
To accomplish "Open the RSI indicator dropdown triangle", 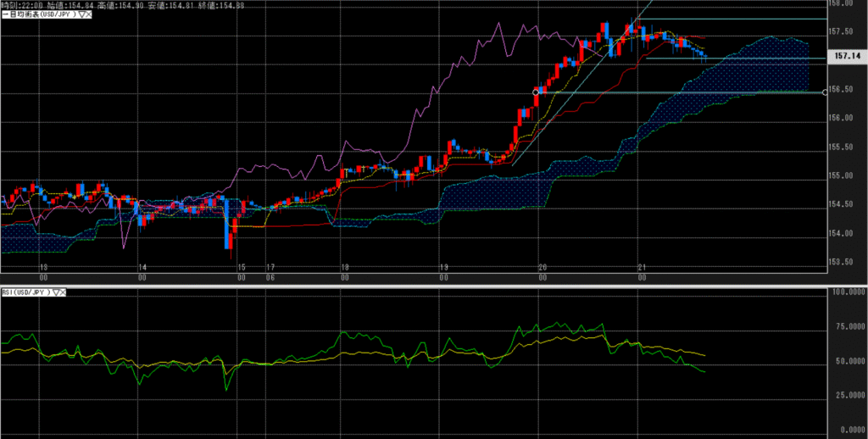I will click(57, 292).
